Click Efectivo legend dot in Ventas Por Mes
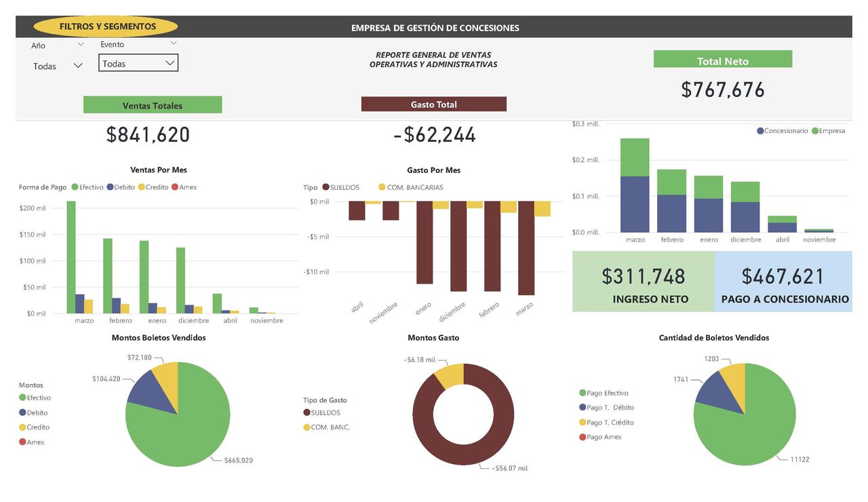Viewport: 868px width, 502px height. pyautogui.click(x=75, y=187)
